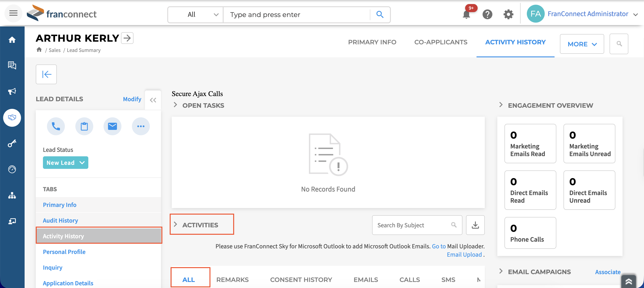The height and width of the screenshot is (288, 644).
Task: View the SMS activities tab
Action: click(x=448, y=280)
